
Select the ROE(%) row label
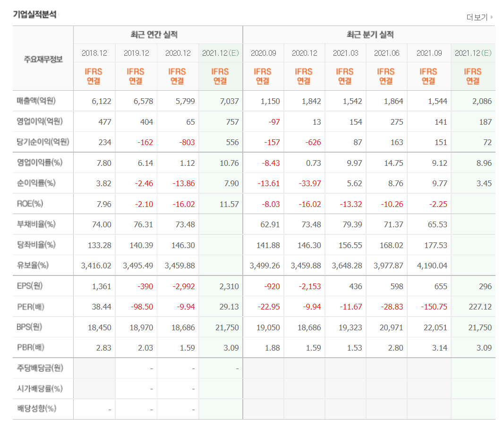(30, 204)
